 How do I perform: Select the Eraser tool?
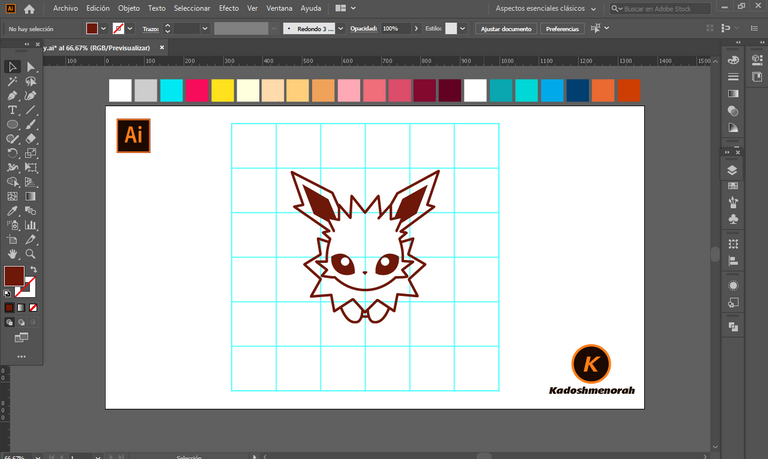click(30, 139)
